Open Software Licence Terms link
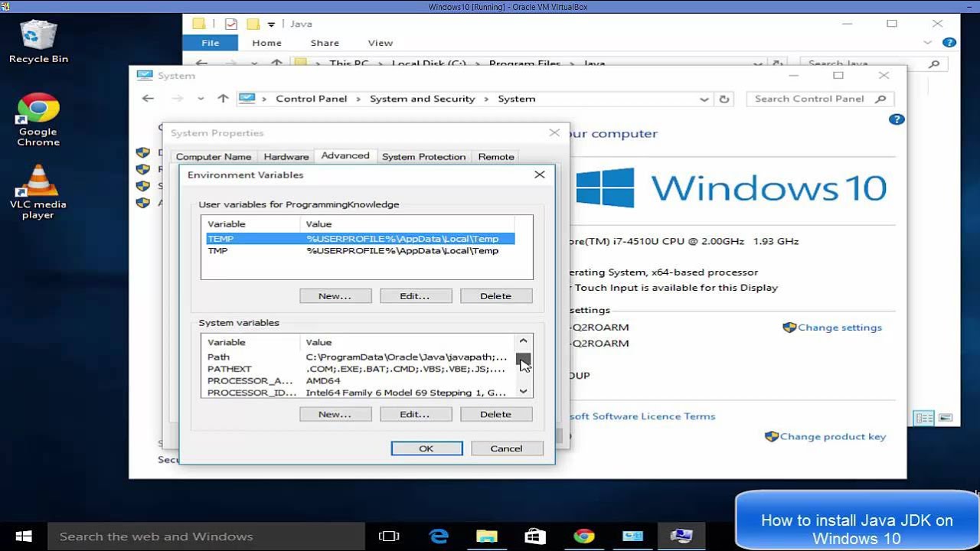The width and height of the screenshot is (980, 551). [x=642, y=416]
